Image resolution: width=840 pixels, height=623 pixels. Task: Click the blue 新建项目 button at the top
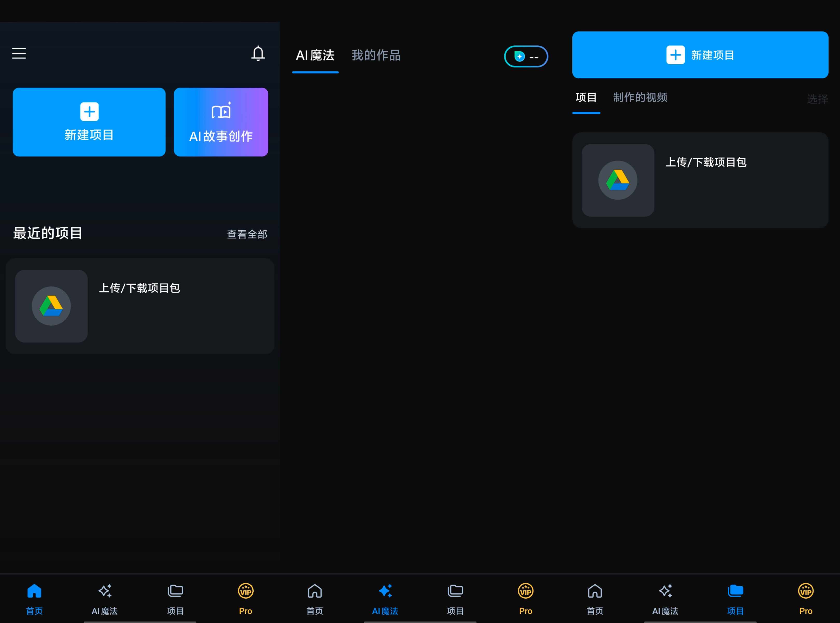pyautogui.click(x=700, y=55)
